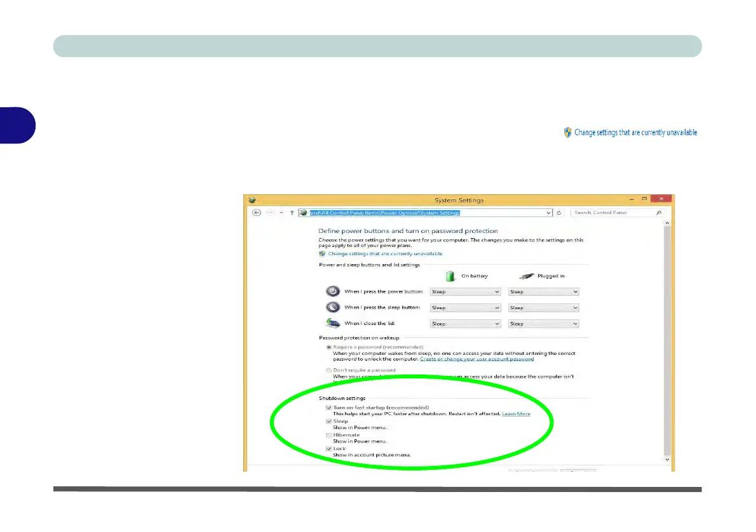The height and width of the screenshot is (532, 756).
Task: Click the green On battery icon
Action: [x=450, y=276]
